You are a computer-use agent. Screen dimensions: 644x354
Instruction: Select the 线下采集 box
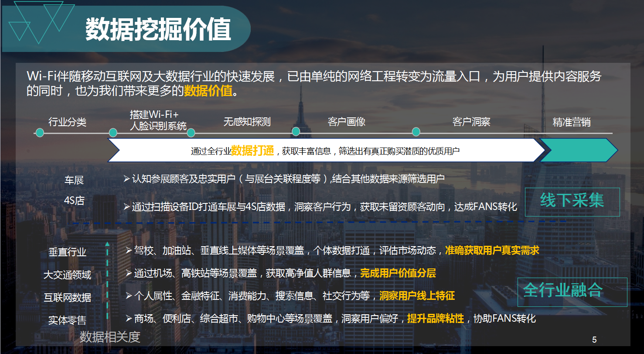point(572,202)
